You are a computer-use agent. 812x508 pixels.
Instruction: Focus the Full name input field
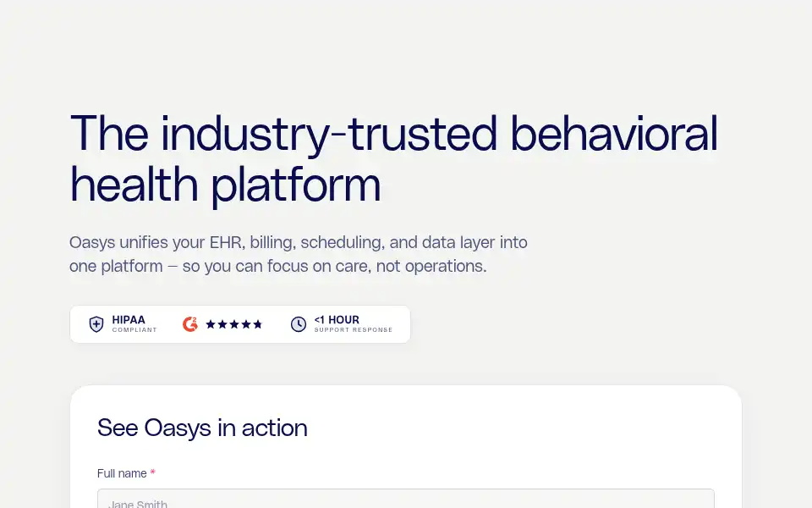coord(405,499)
